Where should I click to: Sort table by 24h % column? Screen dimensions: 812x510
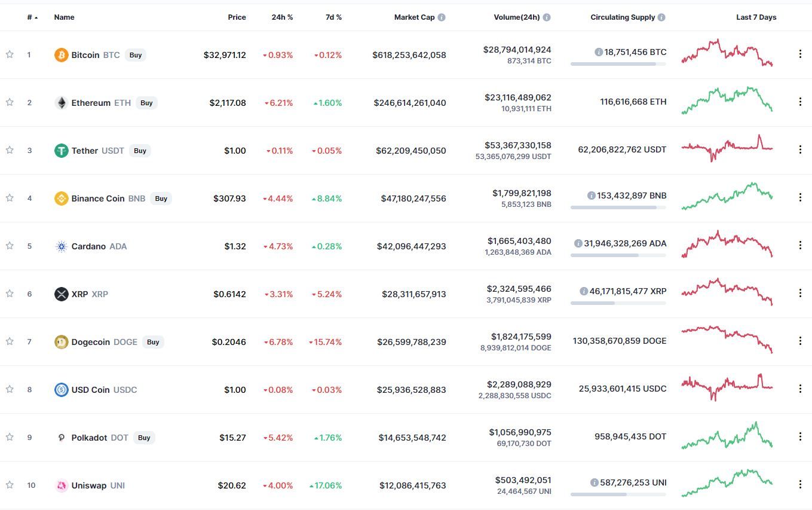[x=282, y=17]
